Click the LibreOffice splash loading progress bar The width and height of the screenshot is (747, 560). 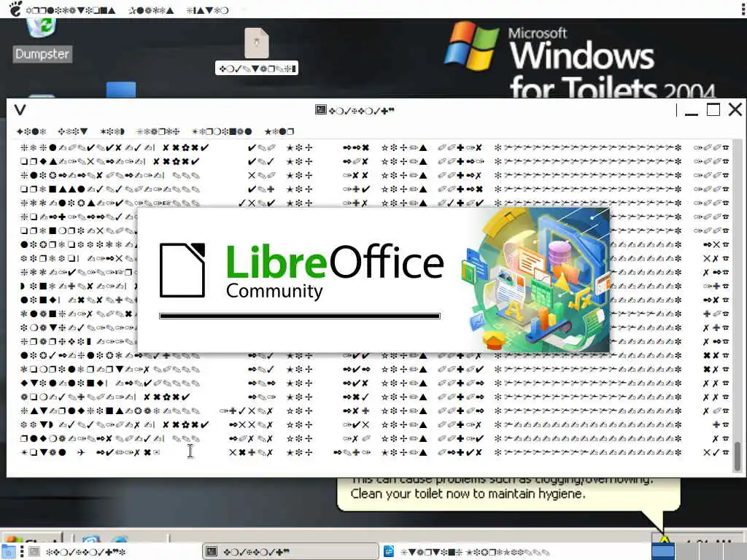tap(300, 316)
